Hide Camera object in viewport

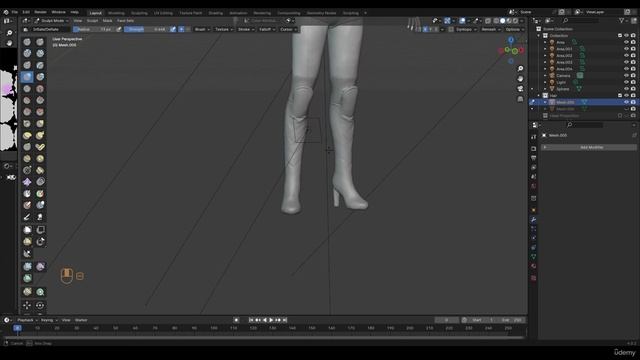(x=627, y=76)
